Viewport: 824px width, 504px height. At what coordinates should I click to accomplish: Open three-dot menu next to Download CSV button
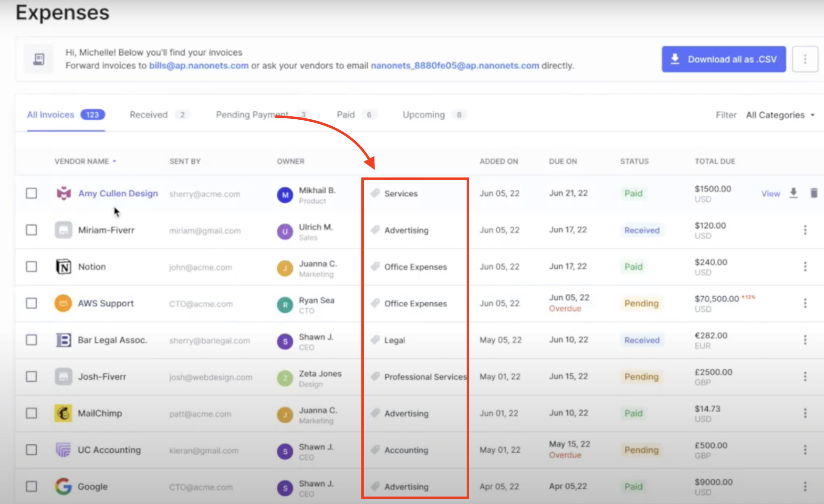click(x=805, y=59)
